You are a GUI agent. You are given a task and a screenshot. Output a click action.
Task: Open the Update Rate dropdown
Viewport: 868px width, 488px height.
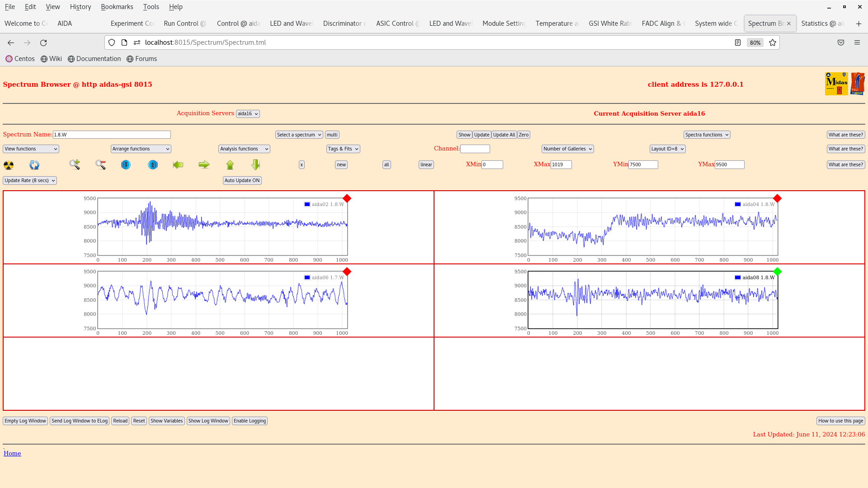pos(30,180)
